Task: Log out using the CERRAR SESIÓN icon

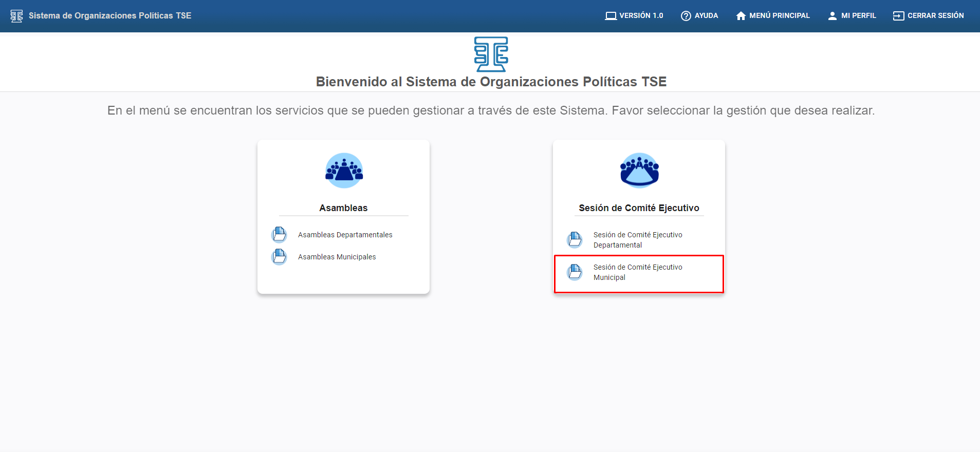Action: tap(898, 16)
